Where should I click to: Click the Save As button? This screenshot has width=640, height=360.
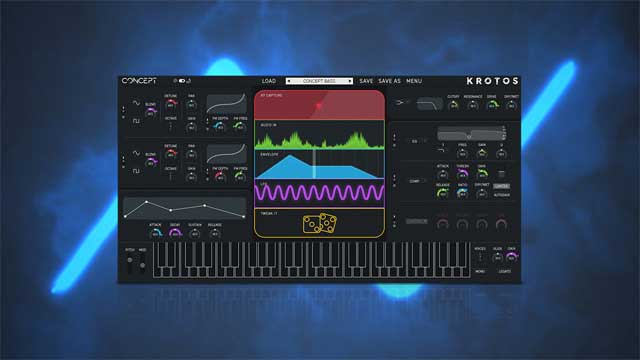(x=389, y=81)
